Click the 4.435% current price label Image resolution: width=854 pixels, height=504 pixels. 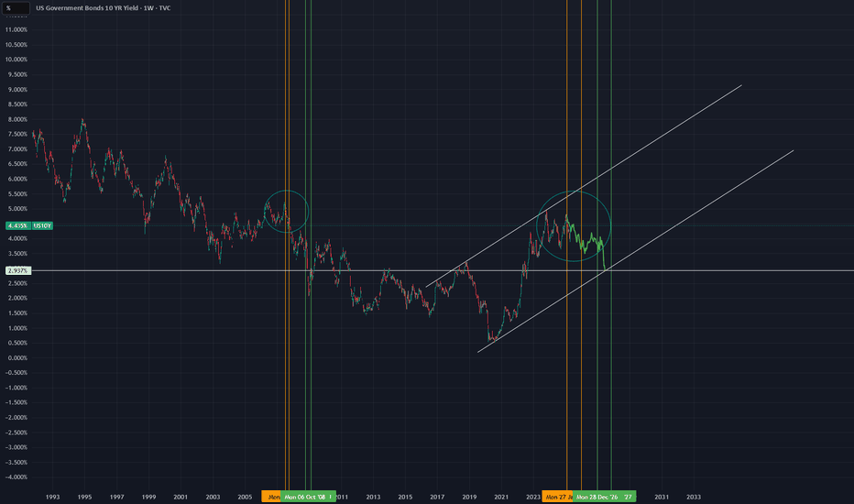17,225
